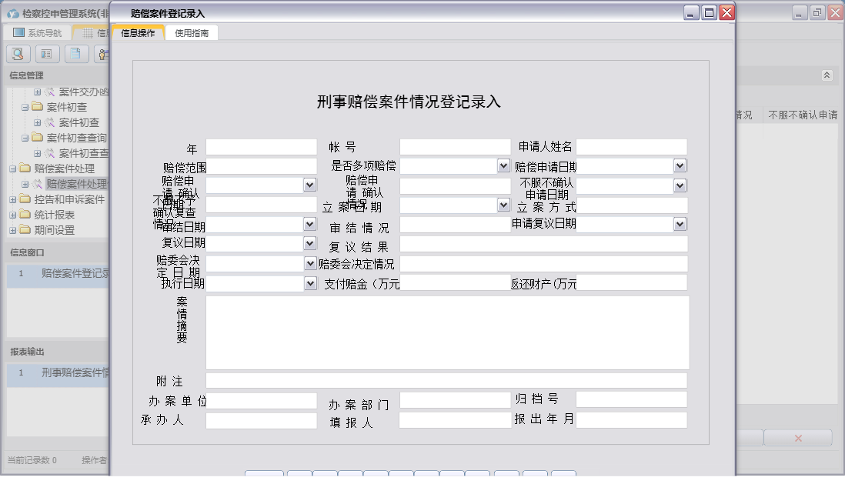
Task: Switch to the 使用指南 tab
Action: coord(191,32)
